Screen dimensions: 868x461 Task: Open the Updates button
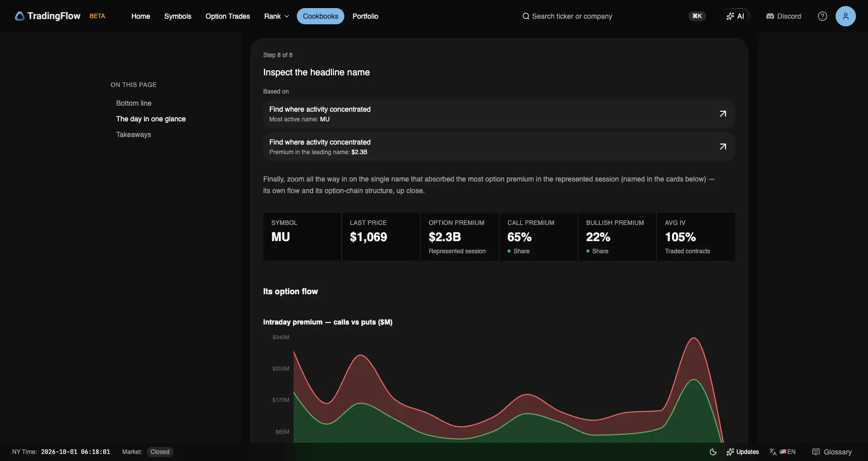click(x=743, y=452)
